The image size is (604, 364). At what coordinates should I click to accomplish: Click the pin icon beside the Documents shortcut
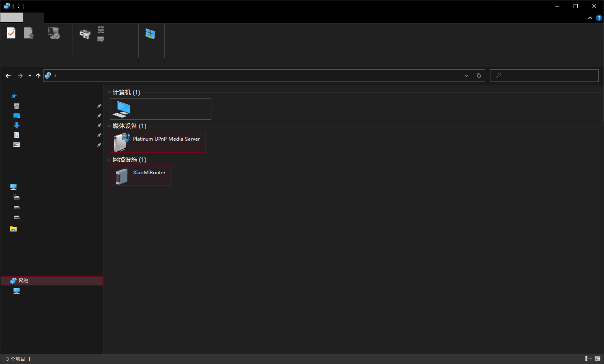(x=99, y=135)
